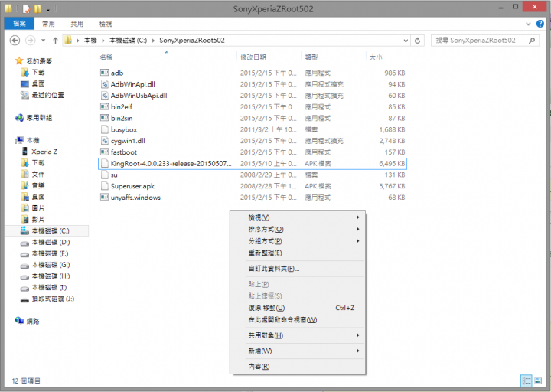This screenshot has width=551, height=392.
Task: Choose 內容(R) properties menu entry
Action: (x=298, y=366)
